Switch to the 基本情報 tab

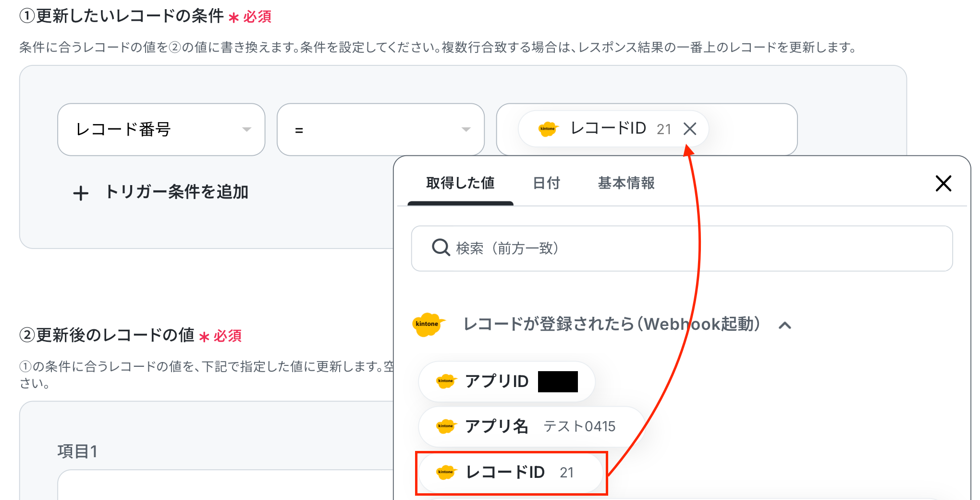point(626,183)
